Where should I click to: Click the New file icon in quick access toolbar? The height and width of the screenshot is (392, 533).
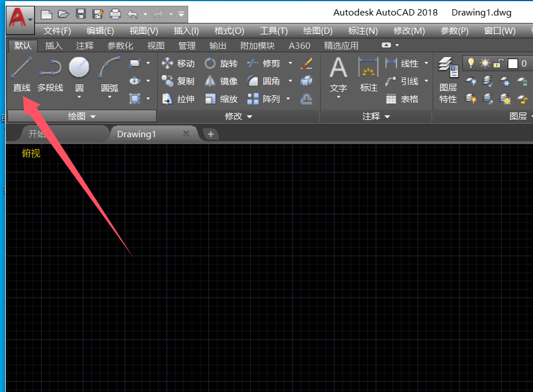click(x=46, y=14)
